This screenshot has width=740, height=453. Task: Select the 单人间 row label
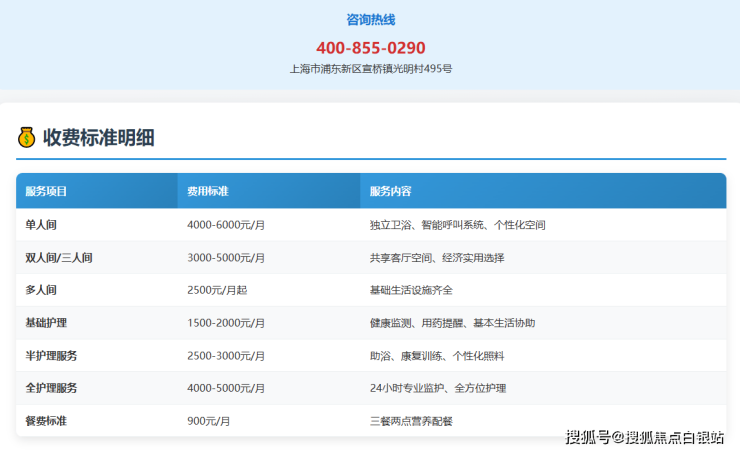coord(41,225)
